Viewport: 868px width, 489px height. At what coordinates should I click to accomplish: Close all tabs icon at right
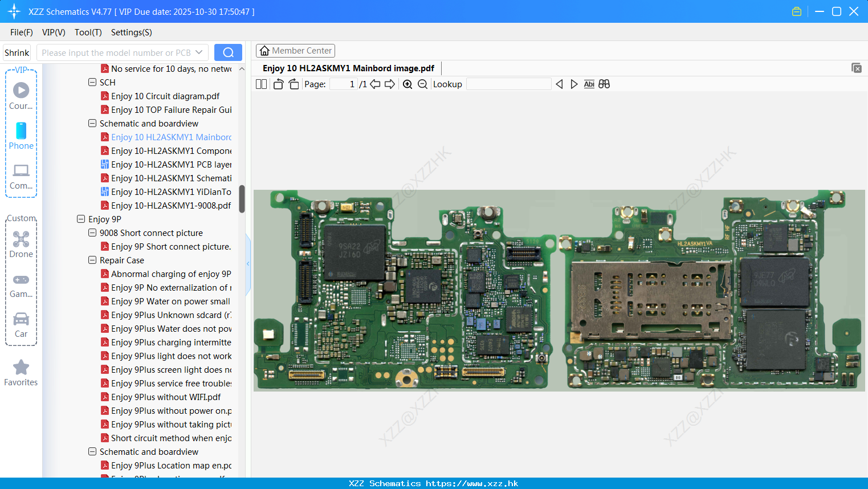coord(857,68)
